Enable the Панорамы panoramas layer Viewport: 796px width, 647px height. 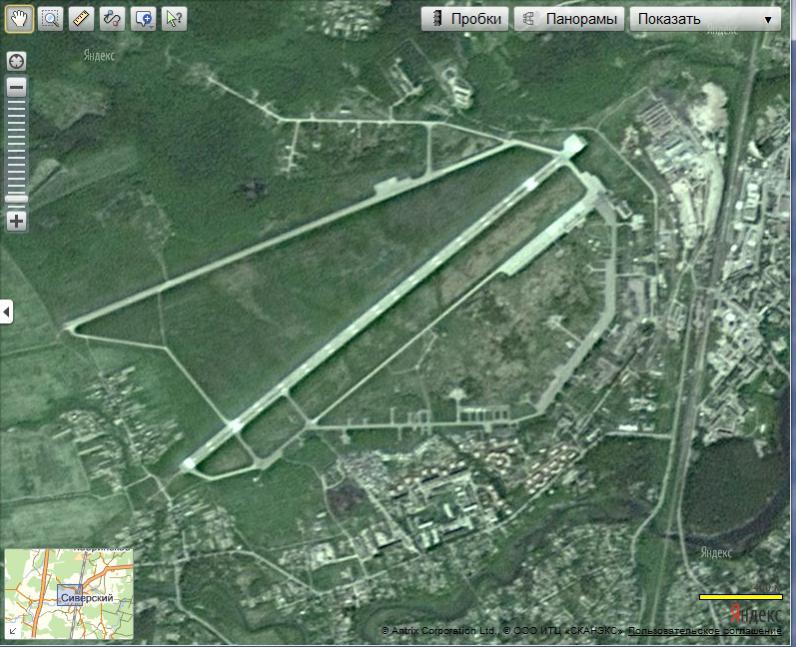point(569,19)
